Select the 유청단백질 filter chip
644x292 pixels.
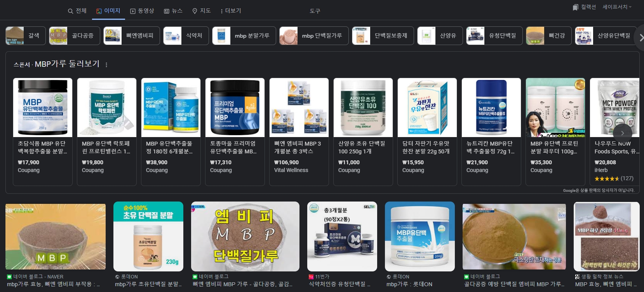click(x=494, y=36)
